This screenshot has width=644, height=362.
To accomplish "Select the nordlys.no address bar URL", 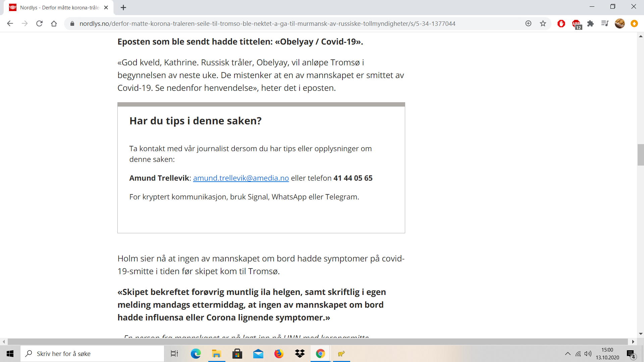I will [x=267, y=23].
